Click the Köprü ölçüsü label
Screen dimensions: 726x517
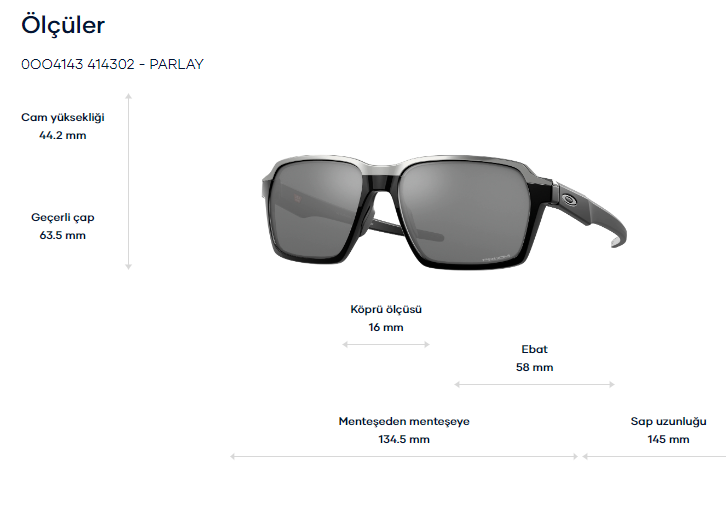coord(386,309)
